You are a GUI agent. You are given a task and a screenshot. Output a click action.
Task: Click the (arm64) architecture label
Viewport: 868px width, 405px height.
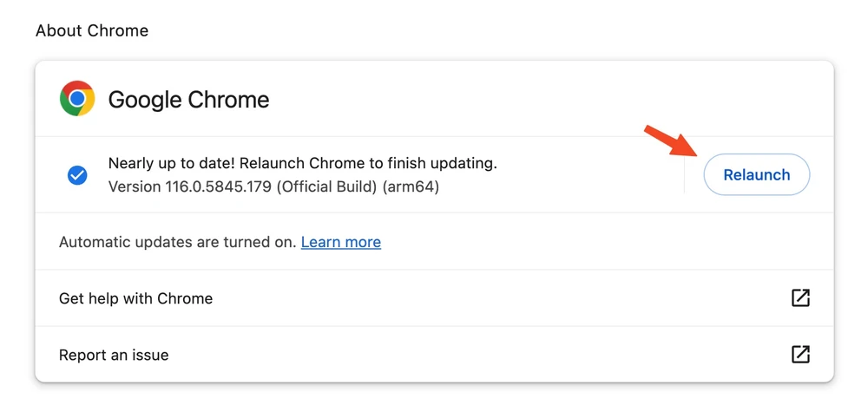[x=411, y=186]
